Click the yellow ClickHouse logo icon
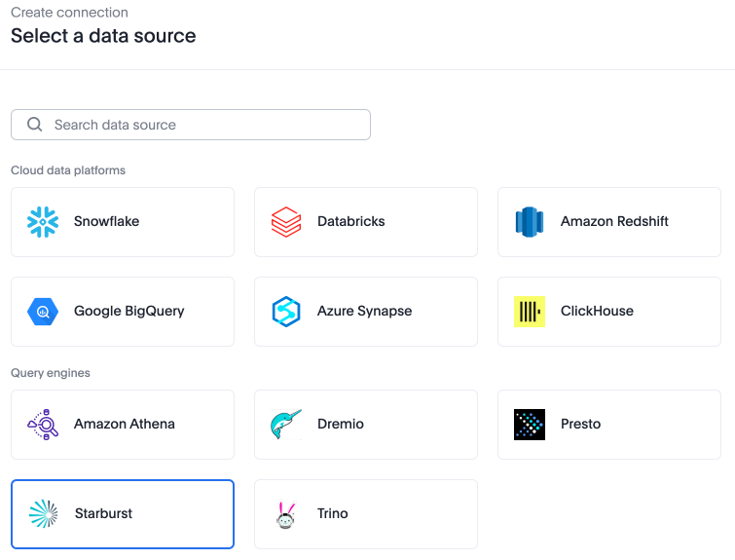Image resolution: width=735 pixels, height=560 pixels. (x=530, y=312)
